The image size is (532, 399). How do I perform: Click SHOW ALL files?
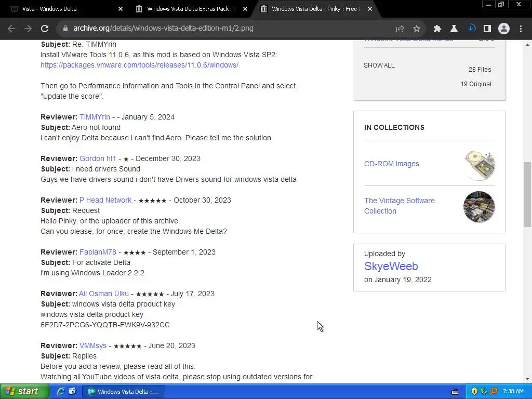[x=379, y=65]
